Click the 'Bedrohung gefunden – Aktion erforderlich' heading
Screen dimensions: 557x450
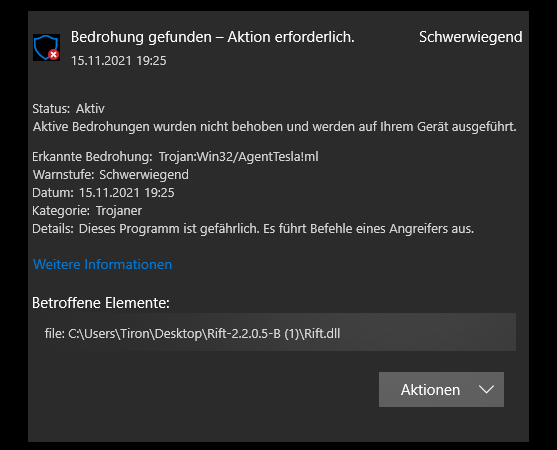pyautogui.click(x=212, y=37)
